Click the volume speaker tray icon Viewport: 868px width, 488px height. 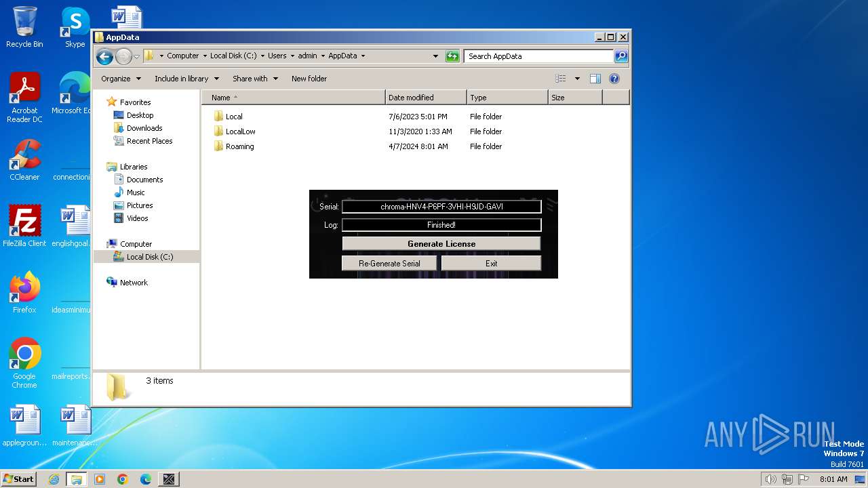coord(770,479)
